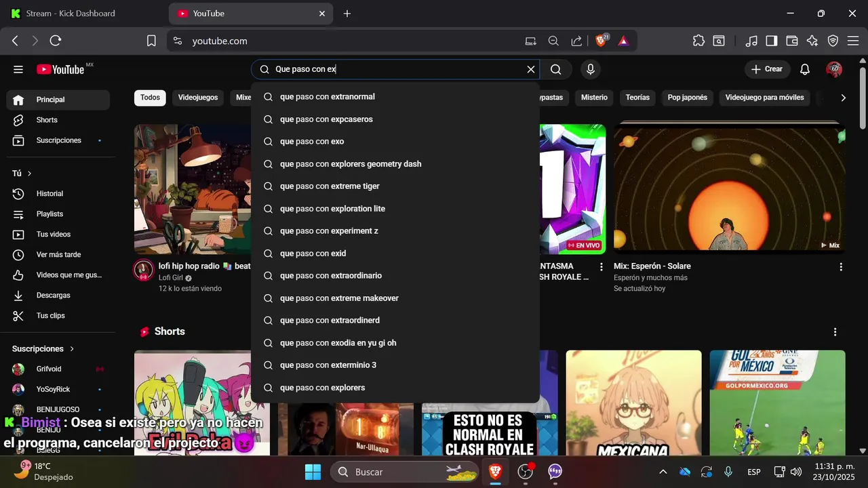Pick suggestion 'que paso con exodia en yu gi oh'
Viewport: 868px width, 488px height.
(x=395, y=343)
